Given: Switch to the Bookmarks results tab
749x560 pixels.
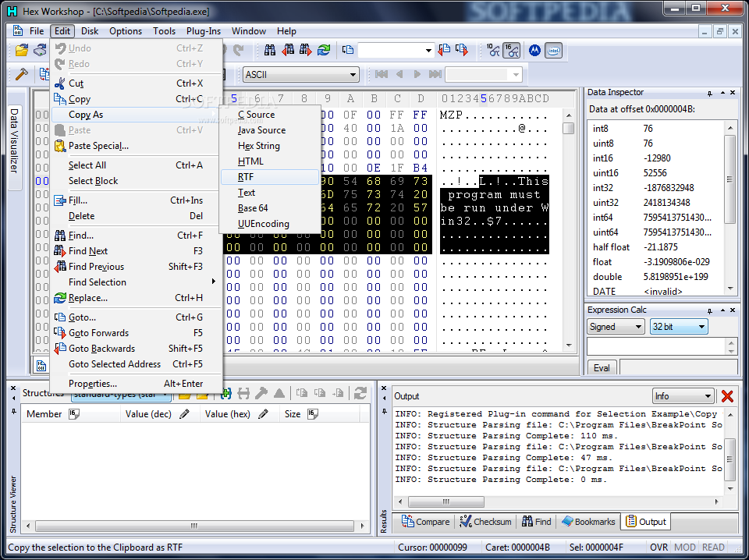Looking at the screenshot, I should [588, 522].
